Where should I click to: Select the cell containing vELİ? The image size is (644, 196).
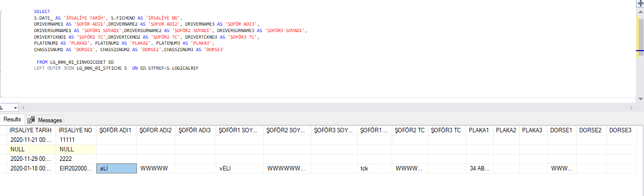click(x=240, y=168)
